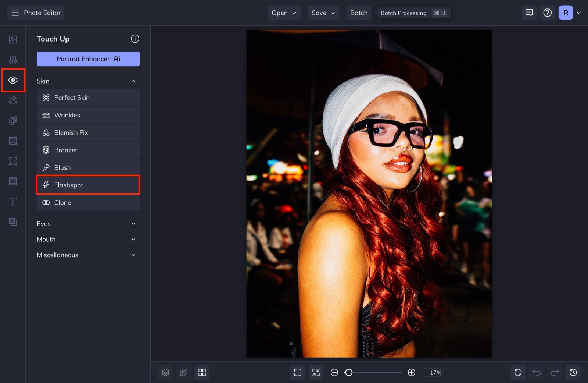Select the Graphics shapes panel
588x383 pixels.
click(x=13, y=161)
